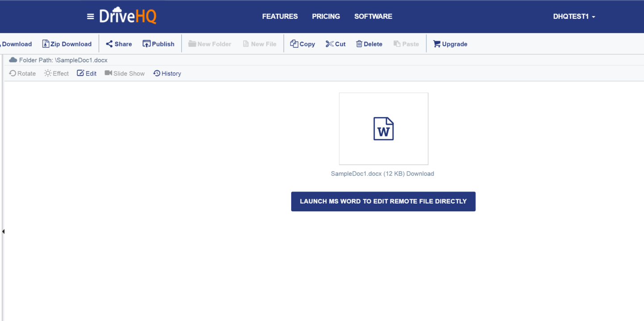Launch MS Word to edit remote file

(x=383, y=201)
